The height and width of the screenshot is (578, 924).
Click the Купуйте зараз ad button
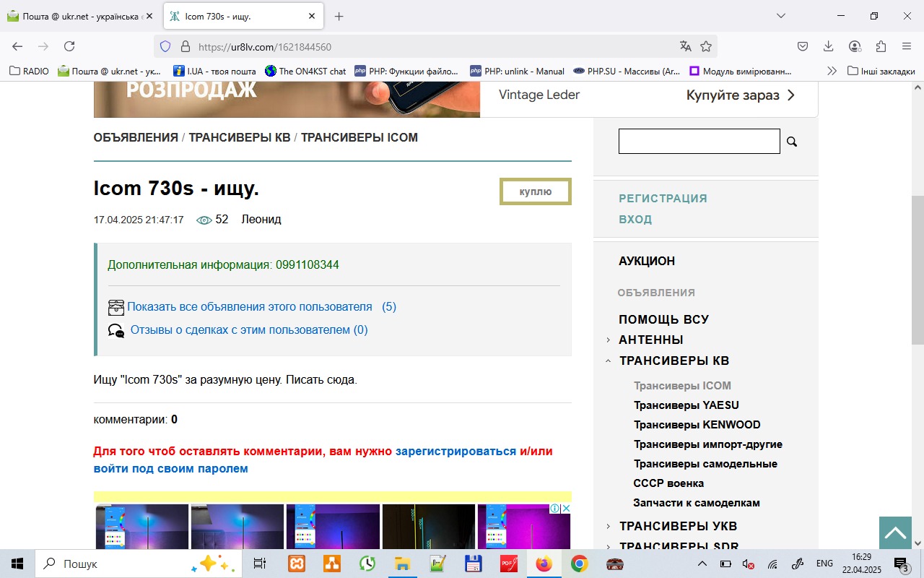pos(741,95)
